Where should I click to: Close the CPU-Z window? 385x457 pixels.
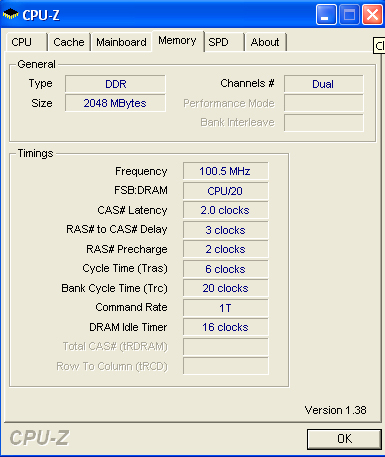(x=372, y=15)
